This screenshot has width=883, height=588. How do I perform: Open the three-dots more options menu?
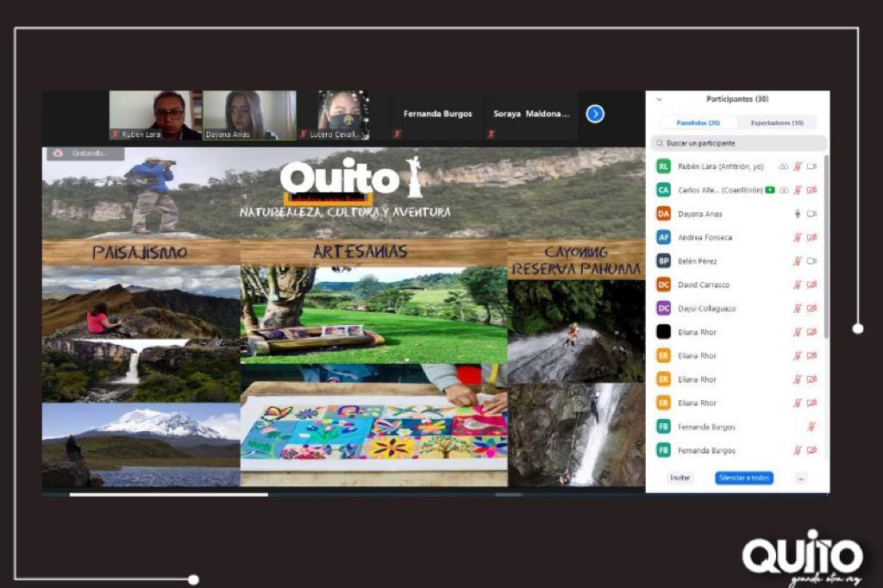pos(801,478)
